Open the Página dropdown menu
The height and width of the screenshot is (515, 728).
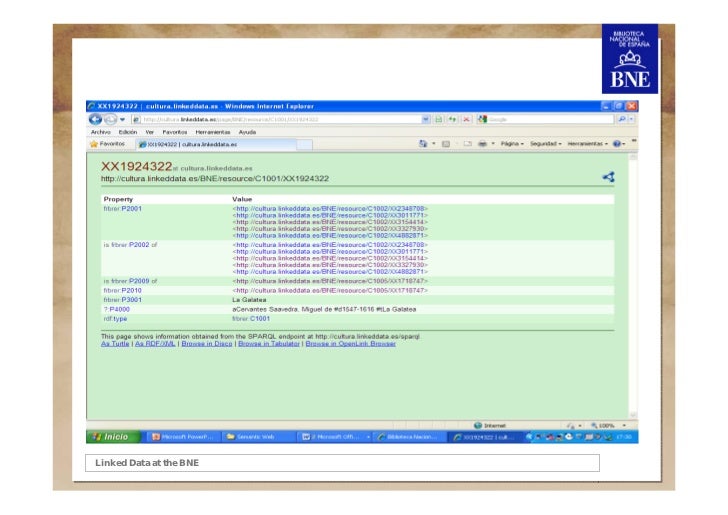pos(512,144)
